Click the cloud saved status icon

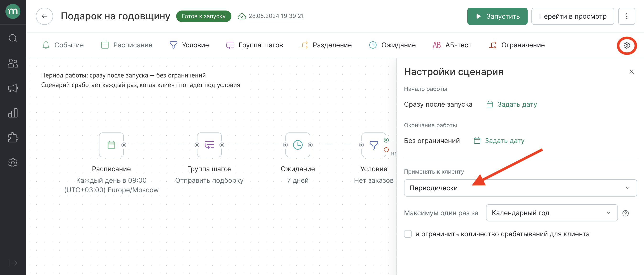click(242, 16)
